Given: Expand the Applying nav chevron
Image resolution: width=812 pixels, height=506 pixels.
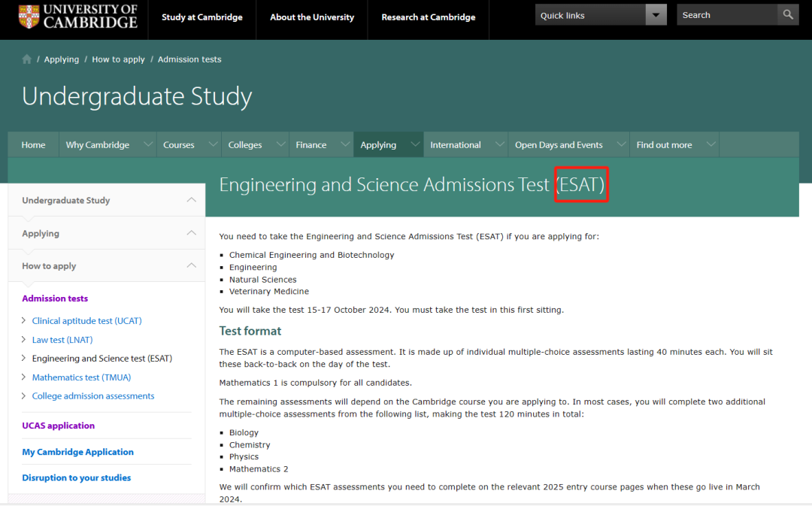Looking at the screenshot, I should point(415,144).
